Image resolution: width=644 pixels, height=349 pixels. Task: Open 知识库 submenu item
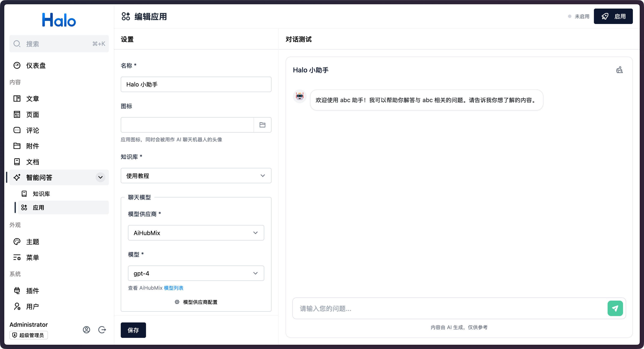(63, 194)
